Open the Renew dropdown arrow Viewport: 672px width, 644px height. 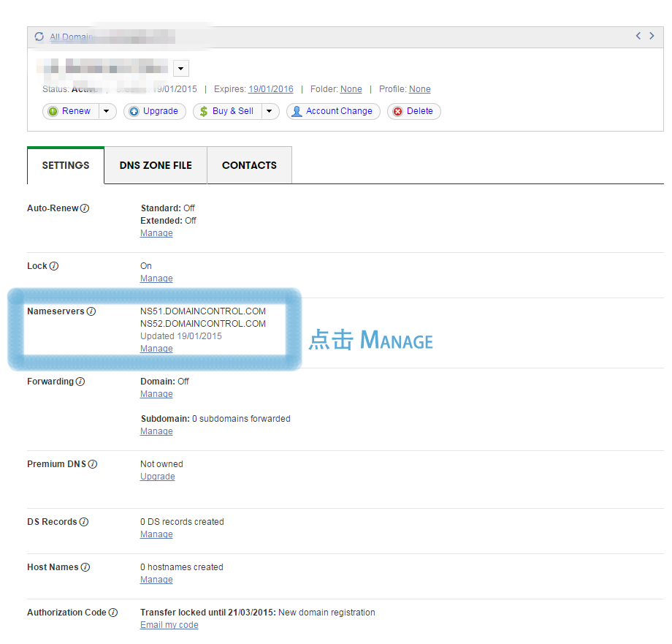coord(107,111)
